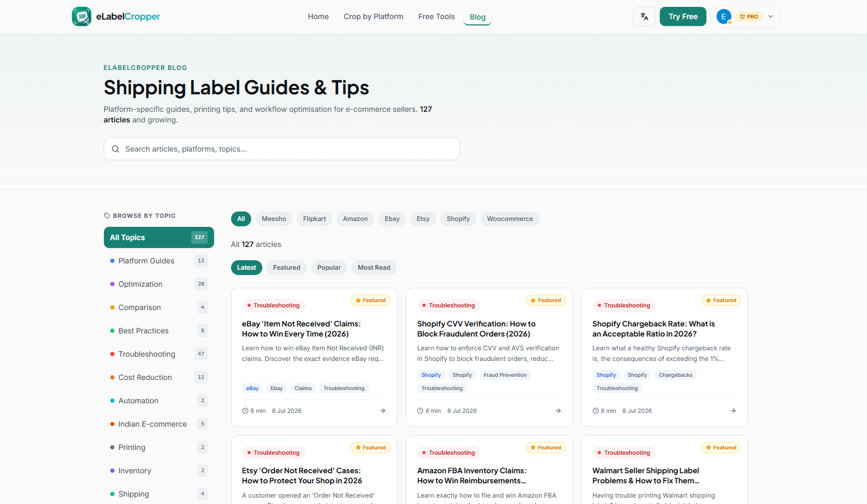Click clock icon beside 6 min
Image resolution: width=867 pixels, height=504 pixels.
point(420,411)
